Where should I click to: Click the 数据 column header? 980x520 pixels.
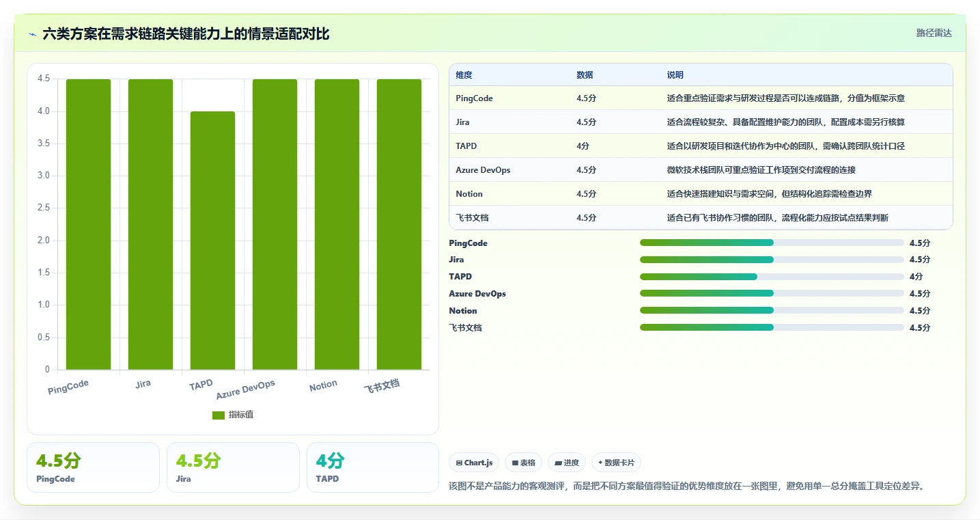click(x=585, y=75)
